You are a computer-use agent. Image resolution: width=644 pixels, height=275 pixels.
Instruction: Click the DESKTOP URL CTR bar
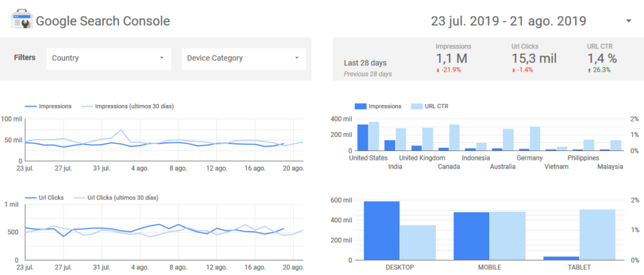pyautogui.click(x=418, y=242)
